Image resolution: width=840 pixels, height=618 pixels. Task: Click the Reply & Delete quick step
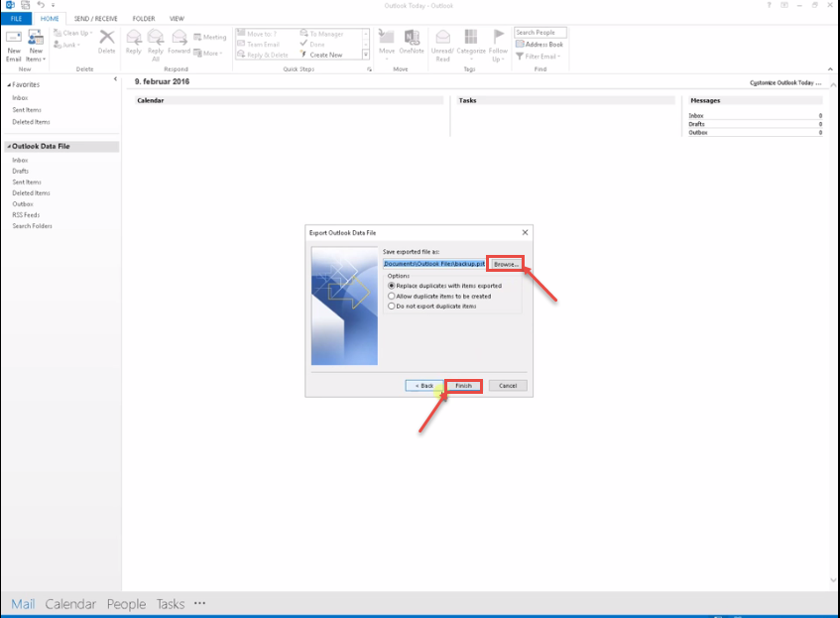263,55
